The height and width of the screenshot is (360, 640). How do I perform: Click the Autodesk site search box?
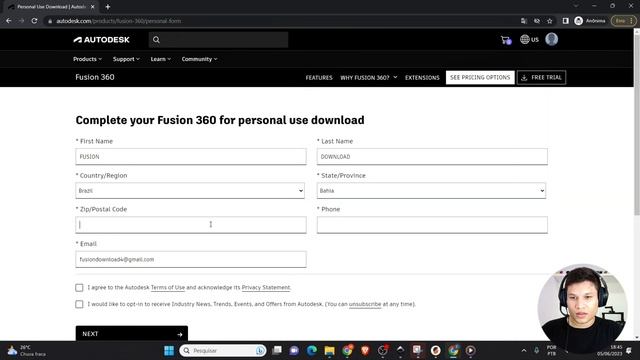(218, 40)
